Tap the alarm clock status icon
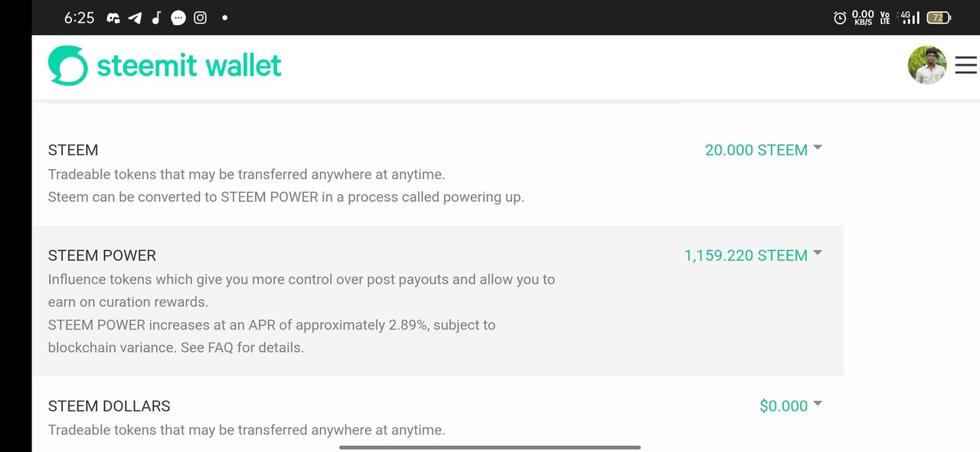The image size is (980, 452). [839, 18]
